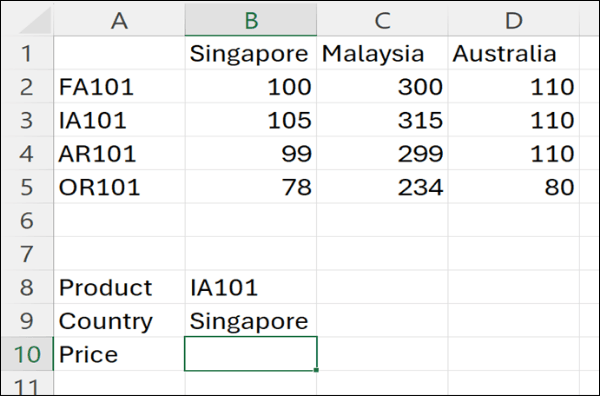The image size is (600, 396).
Task: Select the OR101 cell
Action: coord(119,187)
